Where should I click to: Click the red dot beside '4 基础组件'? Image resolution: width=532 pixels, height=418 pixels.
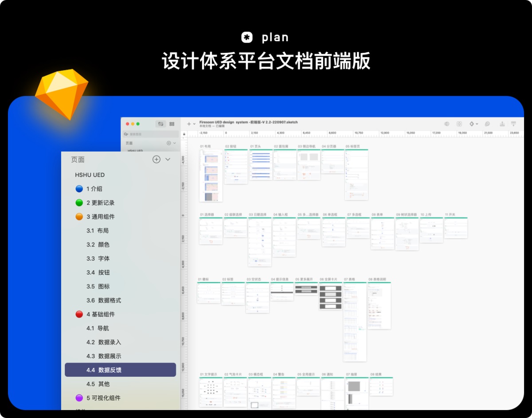click(79, 314)
